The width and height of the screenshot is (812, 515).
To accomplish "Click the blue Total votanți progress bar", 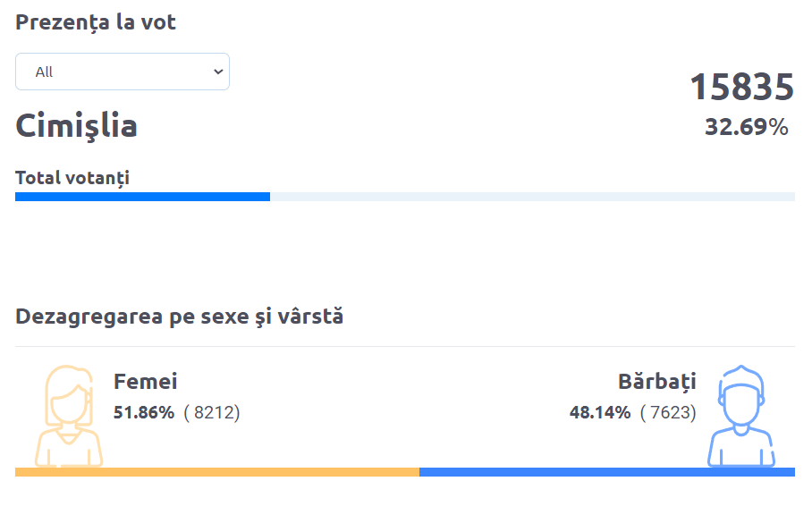I will pos(142,197).
